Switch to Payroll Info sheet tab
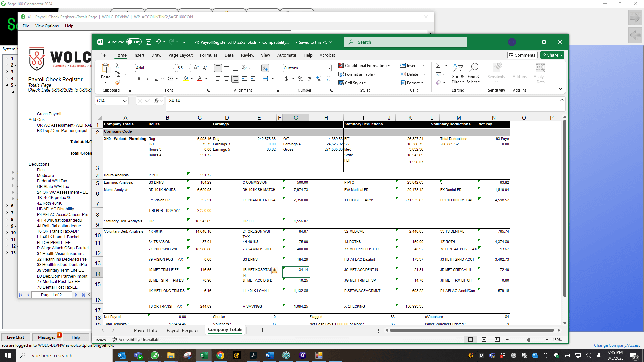Image resolution: width=644 pixels, height=362 pixels. tap(145, 330)
